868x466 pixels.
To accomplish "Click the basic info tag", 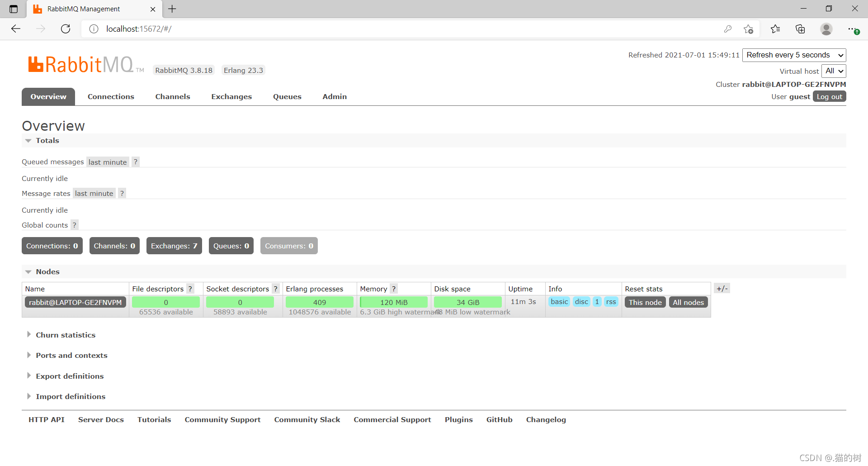I will pyautogui.click(x=559, y=302).
